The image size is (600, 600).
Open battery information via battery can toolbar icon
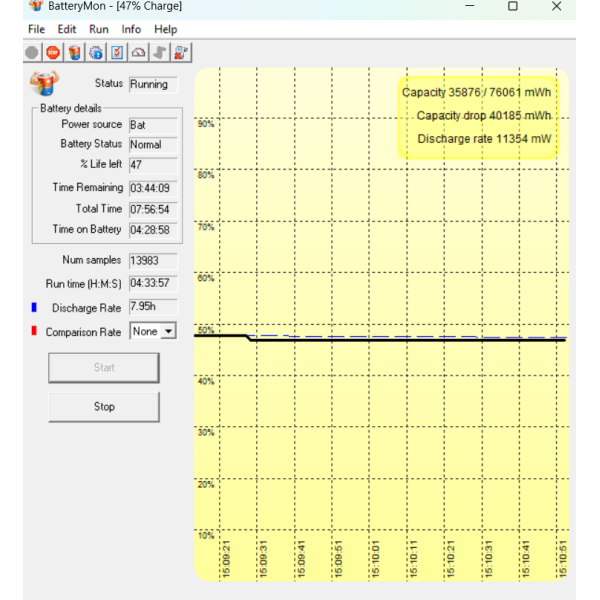tap(75, 52)
